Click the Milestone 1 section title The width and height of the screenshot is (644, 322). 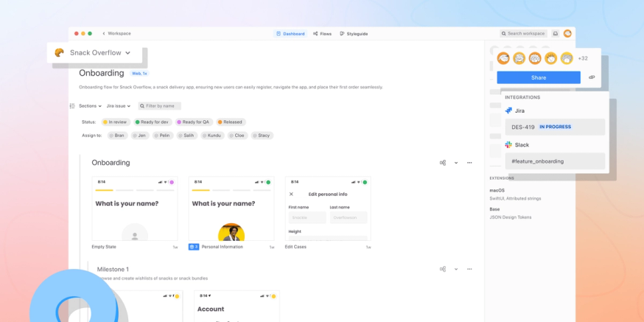pos(113,270)
